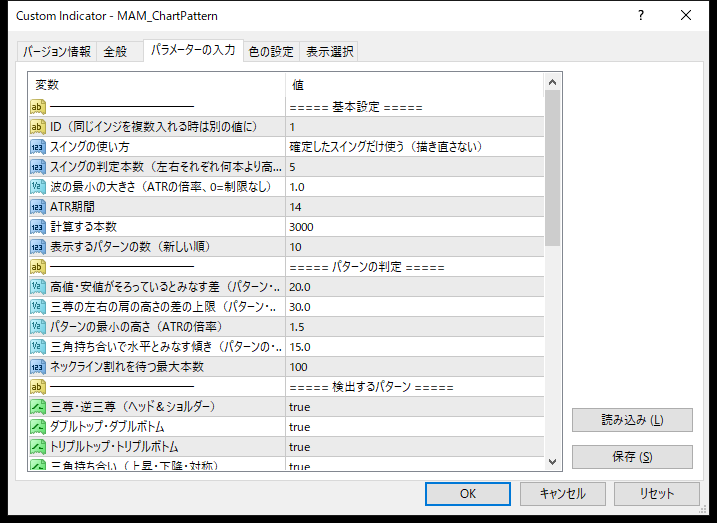The image size is (717, 523).
Task: Click the string icon beside 基本設定 separator row
Action: [38, 107]
